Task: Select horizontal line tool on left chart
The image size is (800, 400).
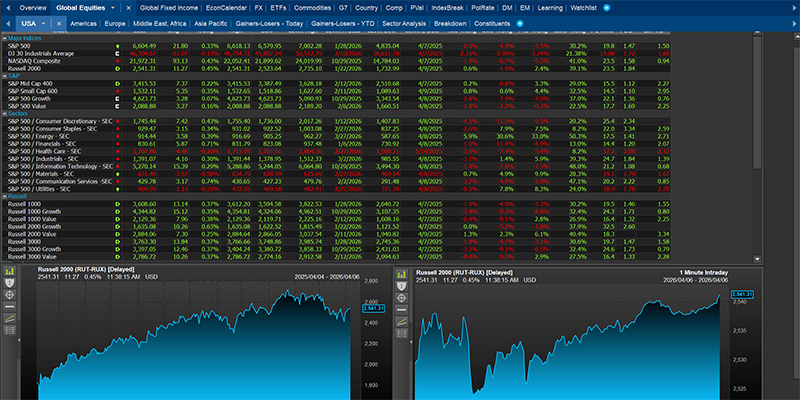Action: point(10,307)
